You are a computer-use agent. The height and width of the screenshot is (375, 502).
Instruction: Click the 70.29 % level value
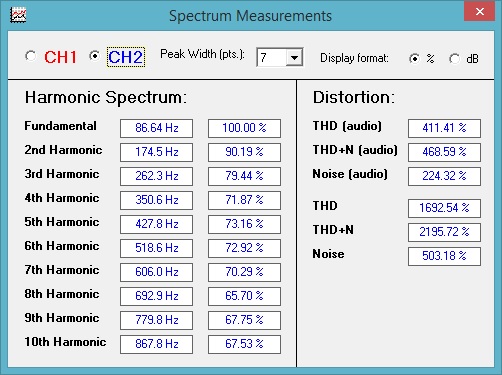click(x=244, y=272)
